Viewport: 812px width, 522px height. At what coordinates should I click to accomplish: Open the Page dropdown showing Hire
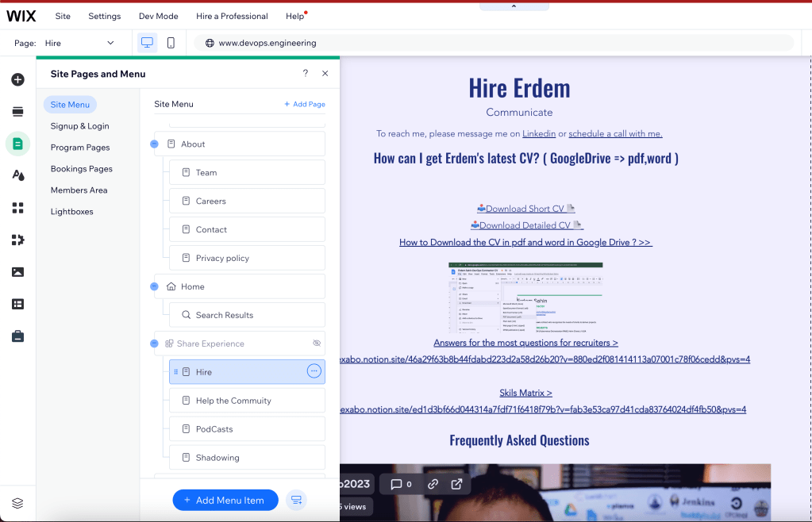coord(79,43)
